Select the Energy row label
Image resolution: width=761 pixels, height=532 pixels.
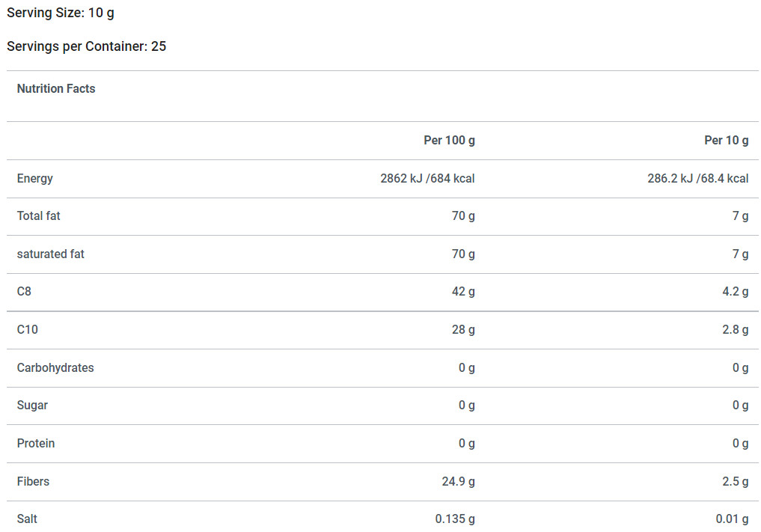[x=35, y=179]
